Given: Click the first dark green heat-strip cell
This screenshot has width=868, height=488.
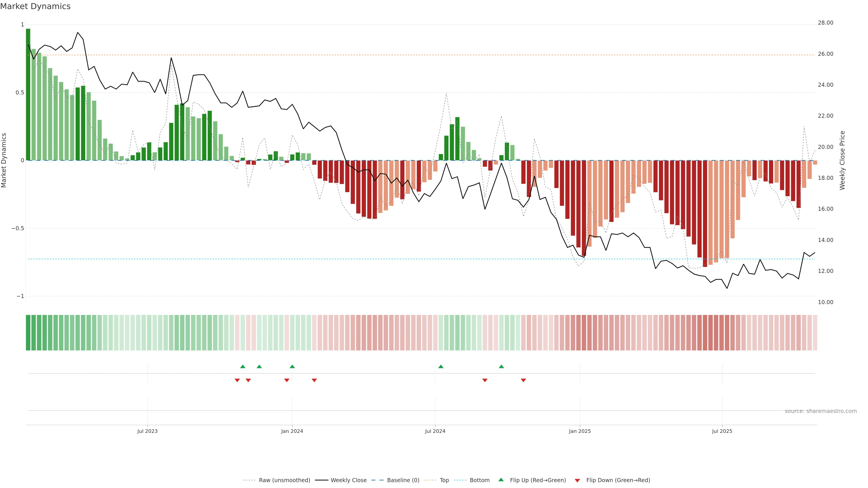Looking at the screenshot, I should point(28,332).
